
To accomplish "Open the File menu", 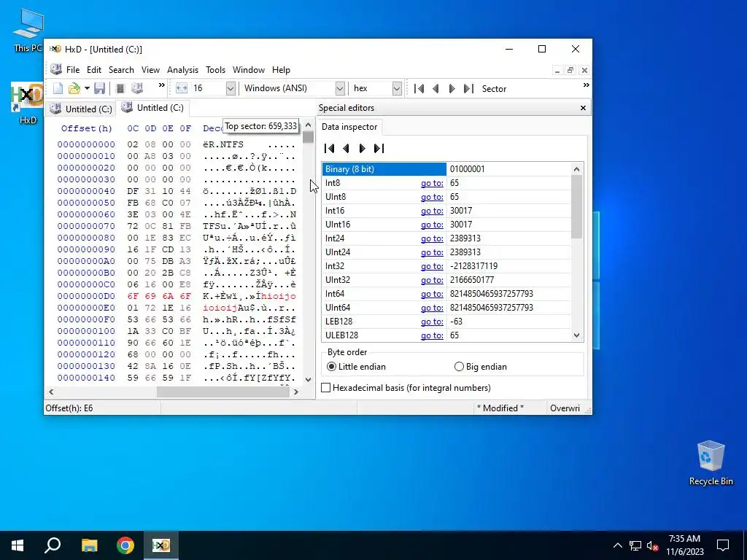I will (73, 70).
